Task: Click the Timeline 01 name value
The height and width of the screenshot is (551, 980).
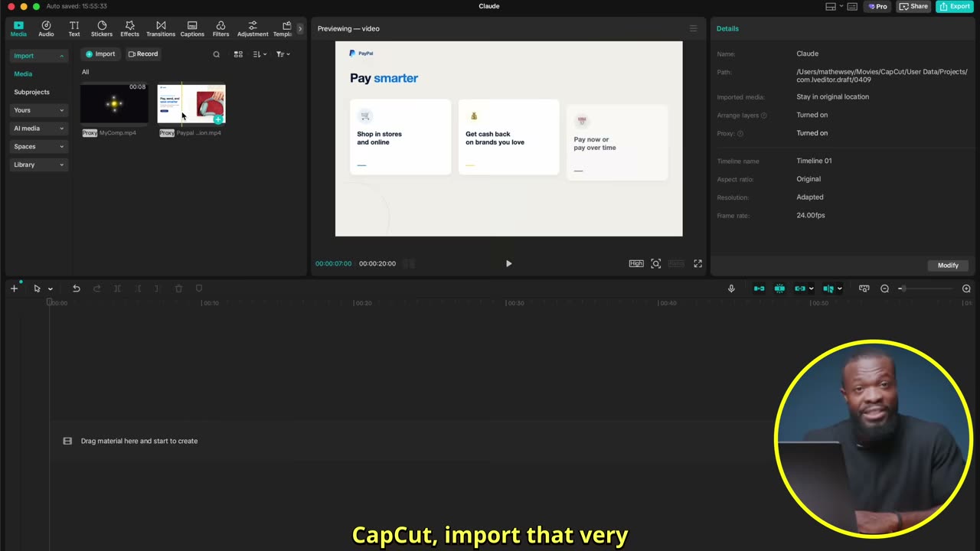Action: [x=814, y=161]
